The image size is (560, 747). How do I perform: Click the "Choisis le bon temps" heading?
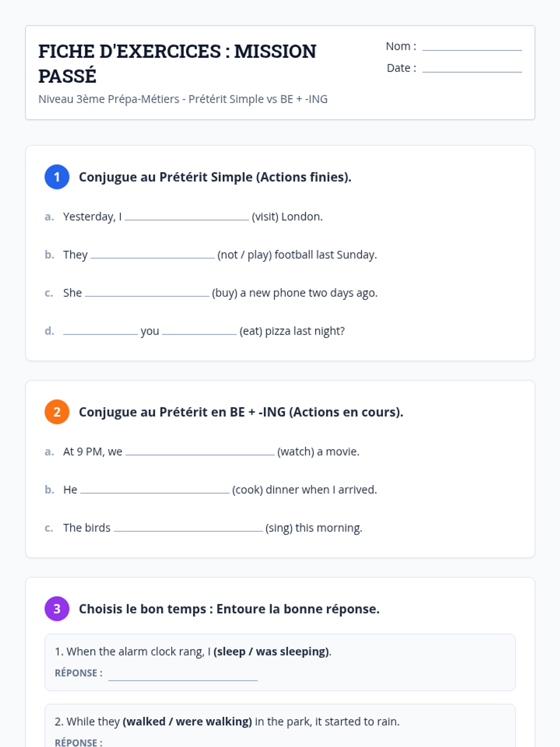click(x=229, y=609)
